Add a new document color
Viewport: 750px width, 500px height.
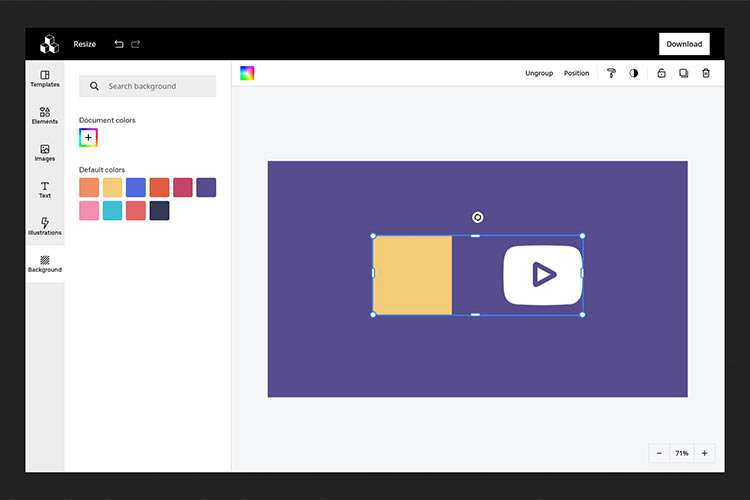point(88,138)
